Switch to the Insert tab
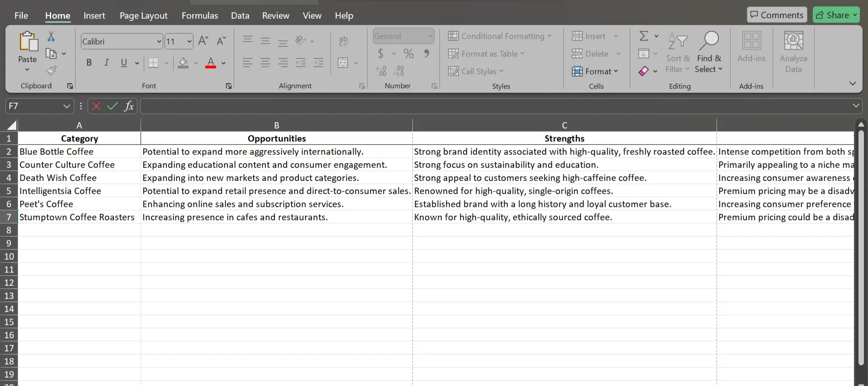The image size is (868, 386). click(94, 15)
